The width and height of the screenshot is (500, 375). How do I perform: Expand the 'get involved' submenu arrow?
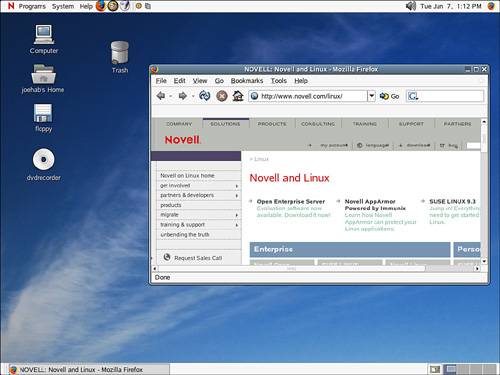[x=237, y=186]
